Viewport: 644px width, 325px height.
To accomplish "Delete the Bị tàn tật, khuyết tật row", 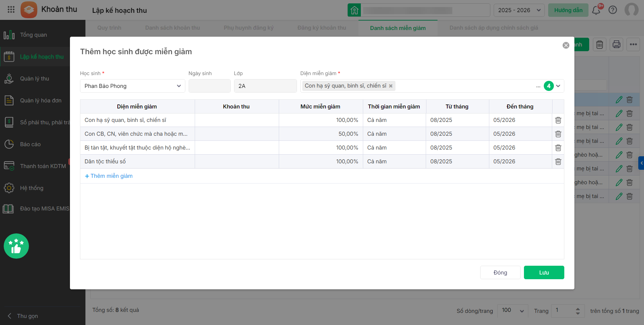I will (558, 148).
